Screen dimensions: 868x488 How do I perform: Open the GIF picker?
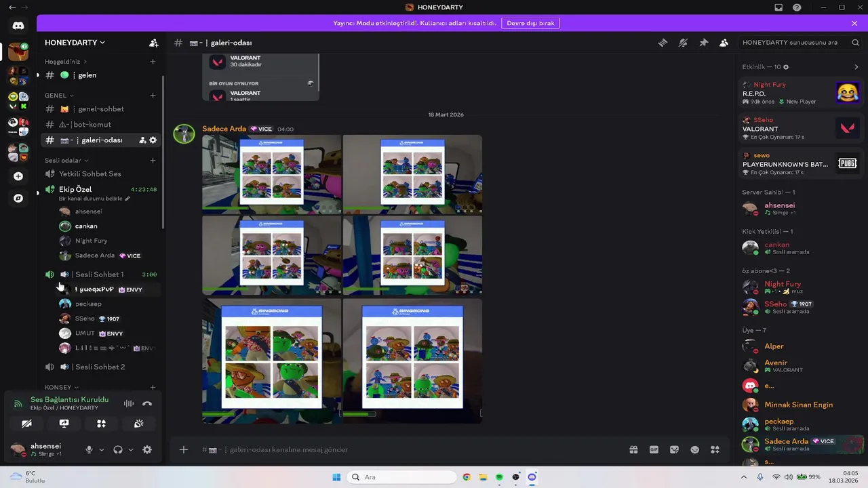(x=654, y=449)
